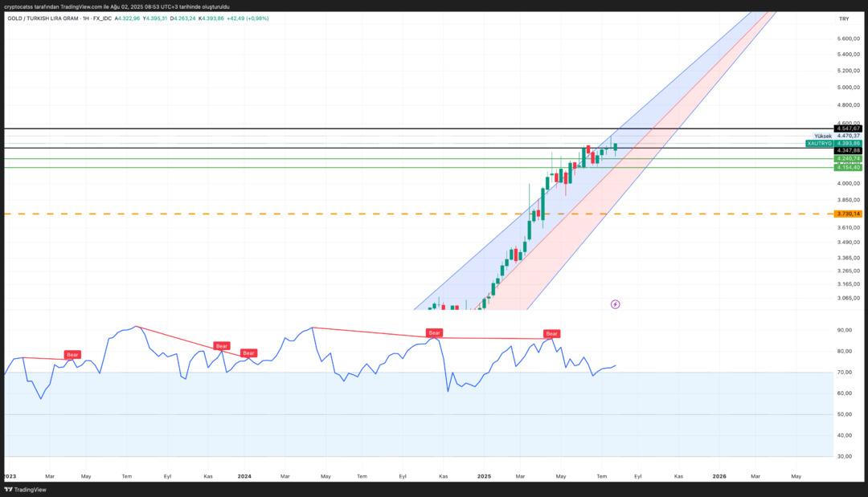This screenshot has height=497, width=868.
Task: Click the leftmost Bear divergence label
Action: (72, 354)
